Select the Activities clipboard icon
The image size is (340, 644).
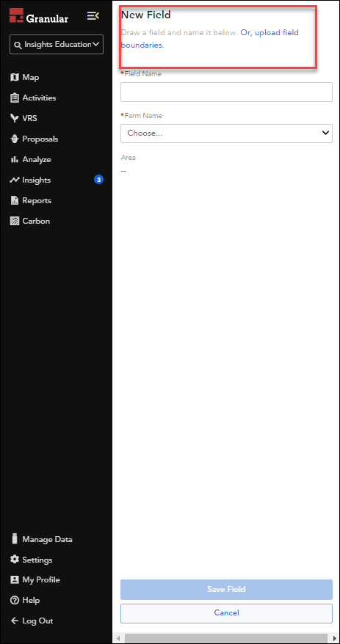tap(15, 98)
